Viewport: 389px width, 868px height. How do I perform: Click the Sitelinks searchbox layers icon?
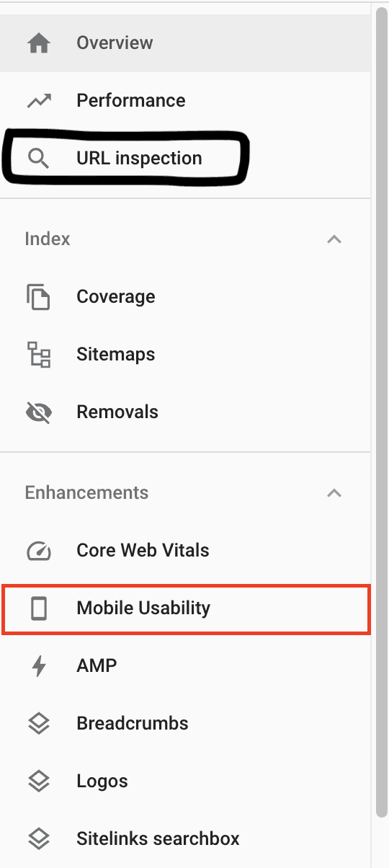pos(39,839)
